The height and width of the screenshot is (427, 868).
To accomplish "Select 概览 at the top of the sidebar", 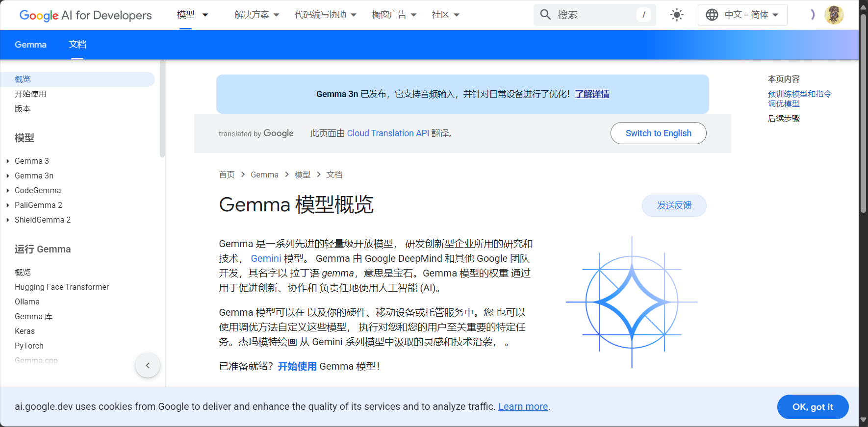I will click(77, 79).
